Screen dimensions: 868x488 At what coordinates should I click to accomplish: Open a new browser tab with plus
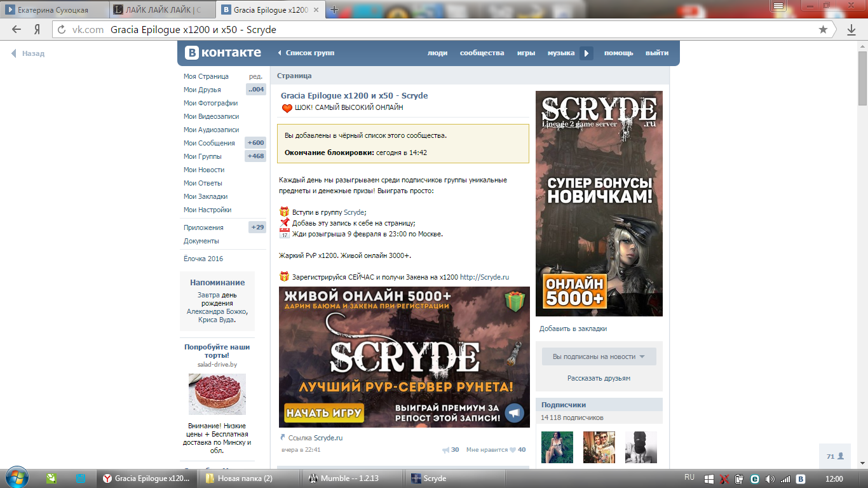334,10
